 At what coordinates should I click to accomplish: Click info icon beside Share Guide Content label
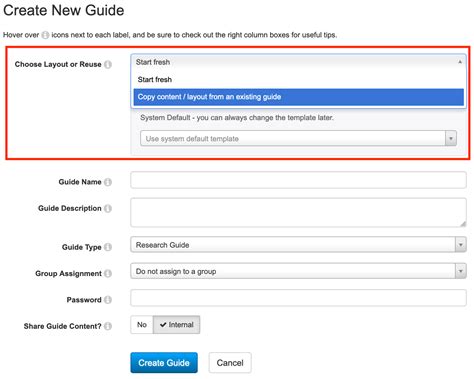click(x=108, y=326)
